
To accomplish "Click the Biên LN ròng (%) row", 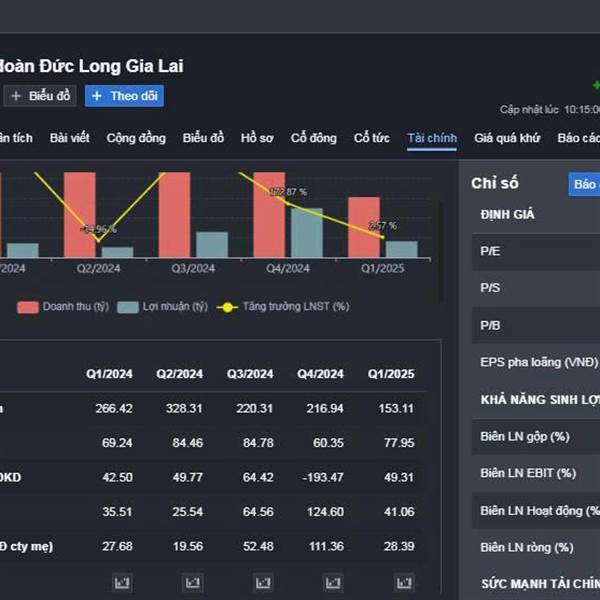I will [536, 548].
